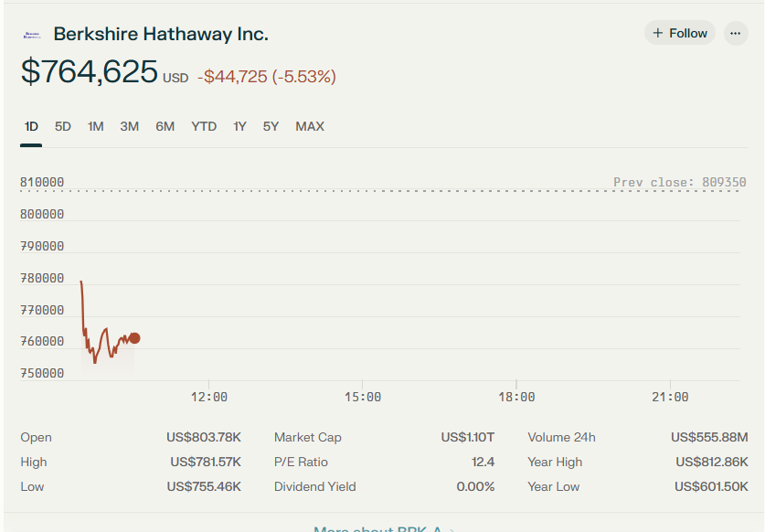Screen dimensions: 765x532
Task: Click the 15:00 time axis label
Action: pos(363,397)
